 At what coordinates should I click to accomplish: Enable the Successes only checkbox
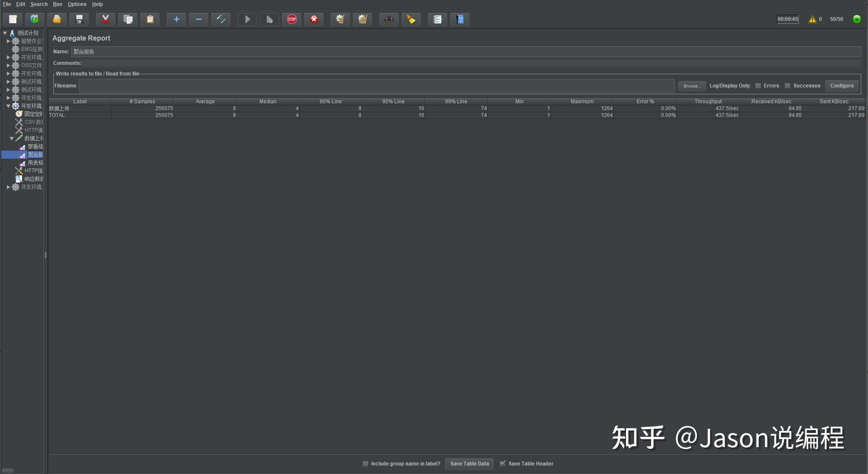788,86
